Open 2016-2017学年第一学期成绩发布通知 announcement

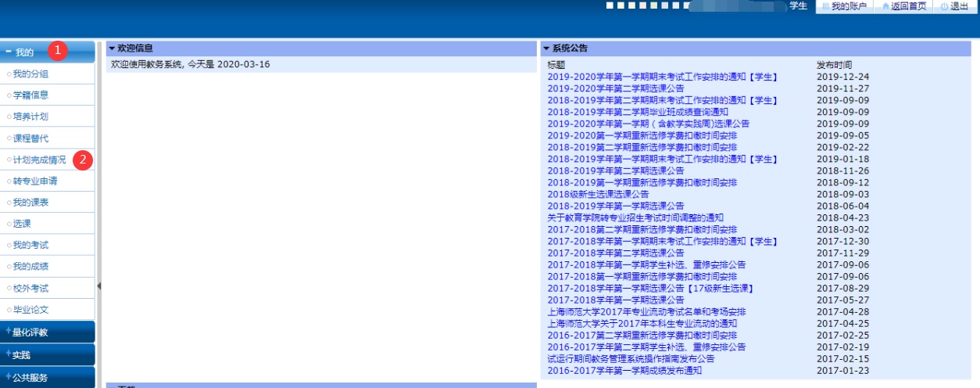pyautogui.click(x=624, y=371)
